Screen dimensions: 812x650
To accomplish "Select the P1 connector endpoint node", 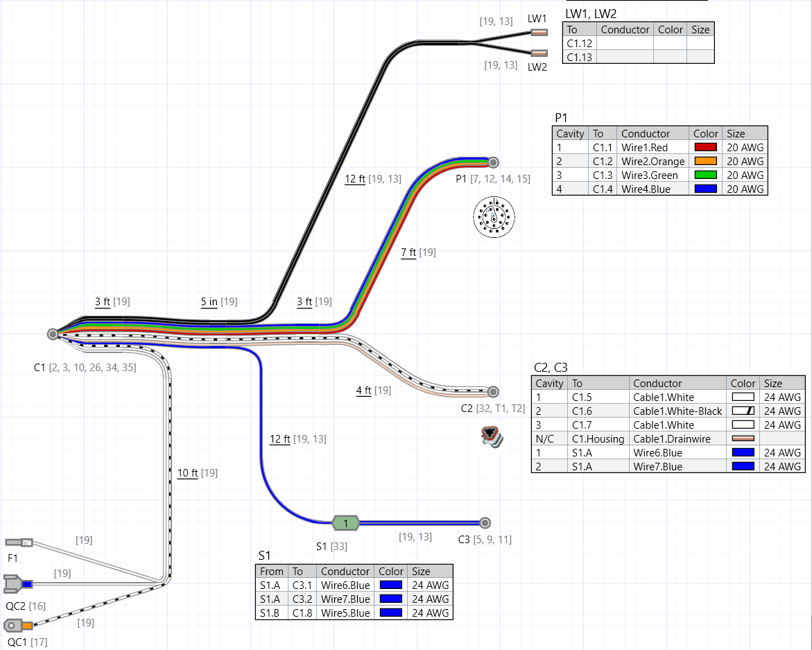I will [493, 162].
